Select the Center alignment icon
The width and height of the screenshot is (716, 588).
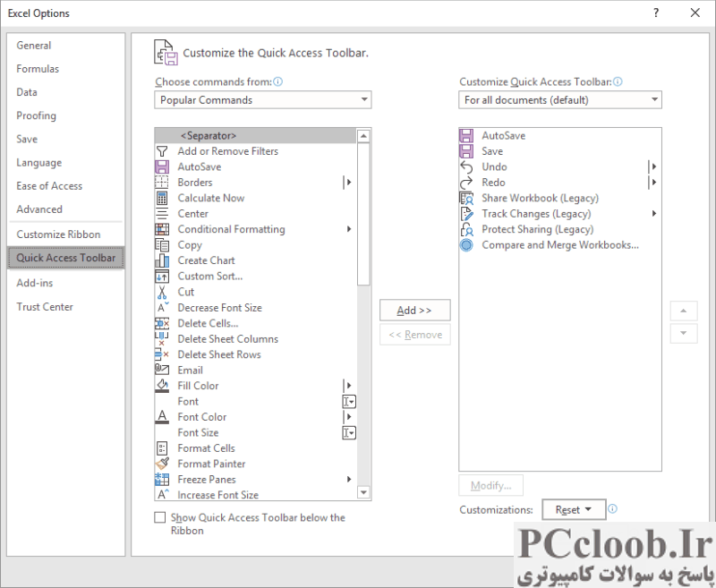click(162, 214)
